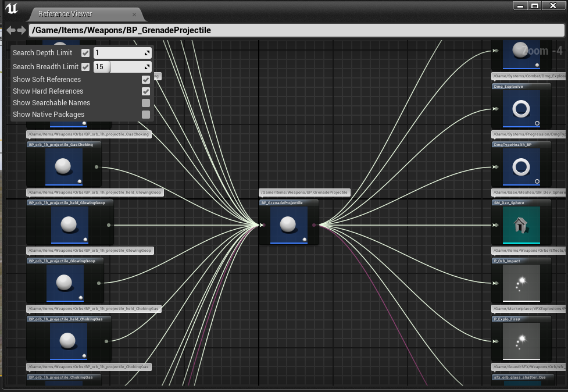
Task: Click the Search Depth Limit spinner arrow
Action: pos(148,53)
